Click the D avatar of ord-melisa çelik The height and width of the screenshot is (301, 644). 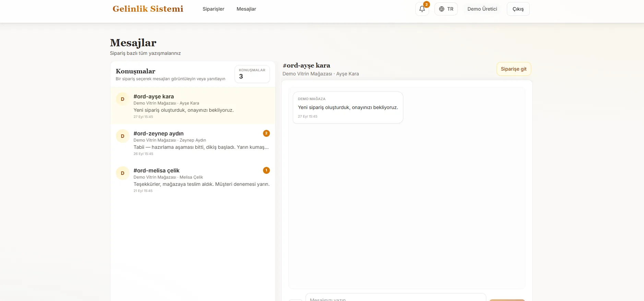(122, 173)
